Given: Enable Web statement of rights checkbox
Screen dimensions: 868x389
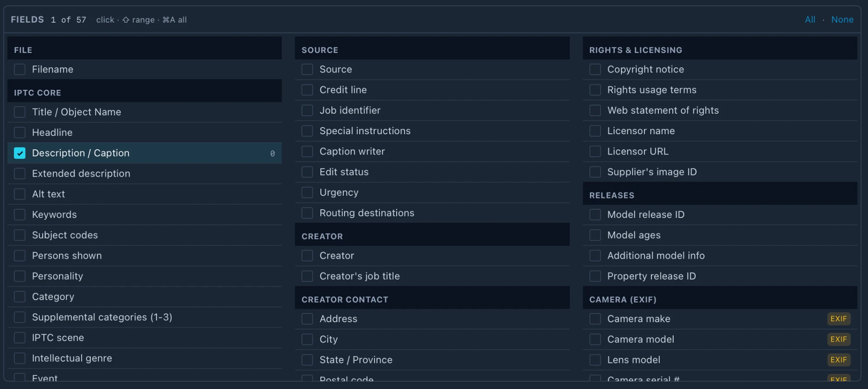Looking at the screenshot, I should click(x=595, y=110).
